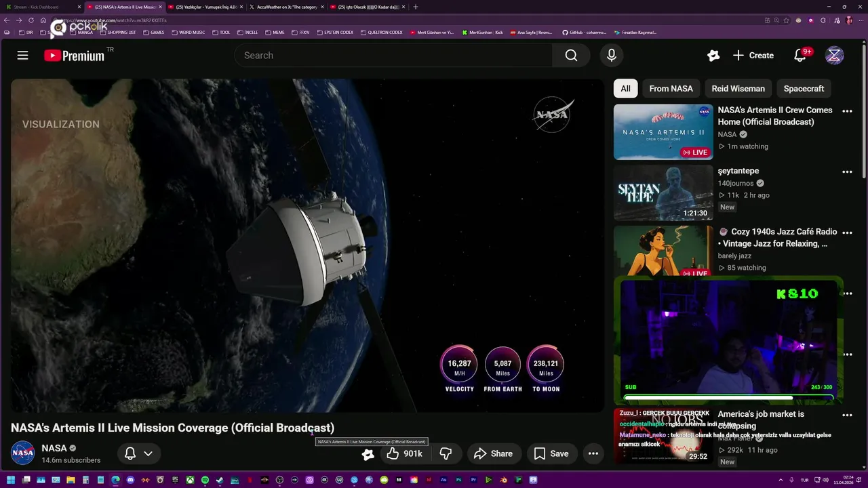Select the All filter chip
This screenshot has width=868, height=488.
click(625, 89)
